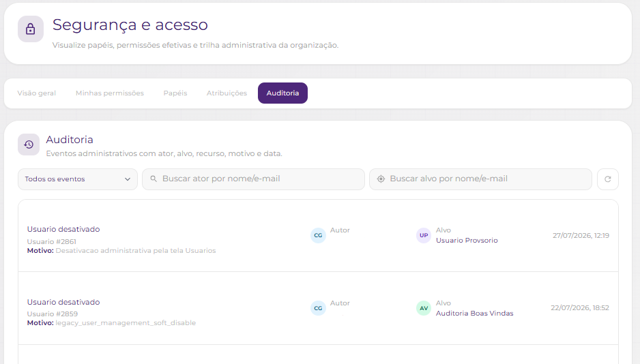
Task: Click the date 22/07/2026, 18:52
Action: [x=579, y=307]
